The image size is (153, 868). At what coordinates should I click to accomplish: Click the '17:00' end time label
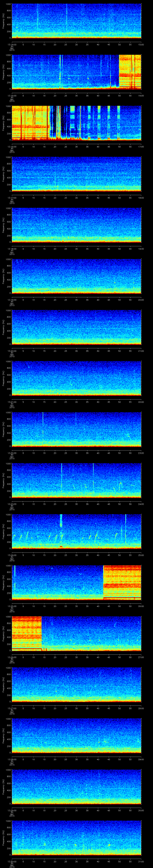(141, 147)
